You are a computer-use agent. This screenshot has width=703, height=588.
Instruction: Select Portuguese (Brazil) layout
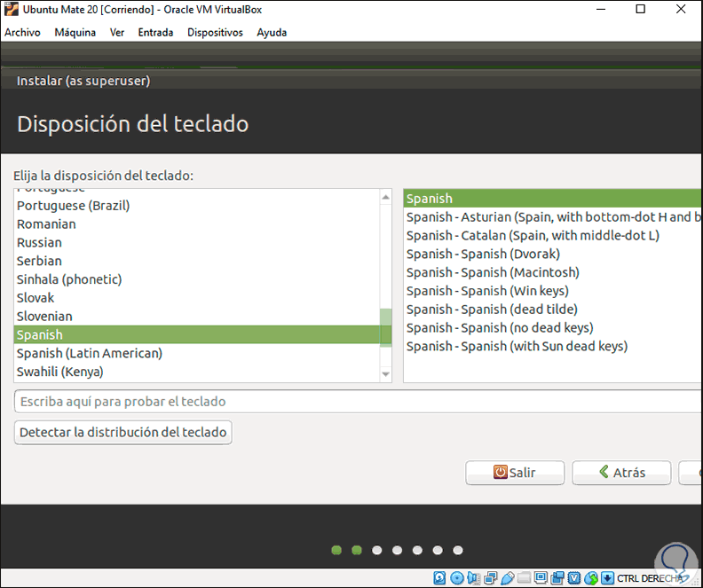[x=197, y=206]
